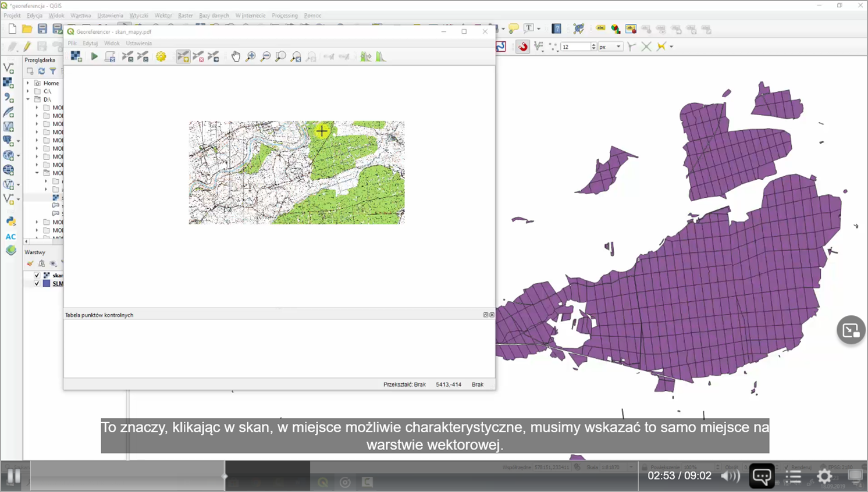The width and height of the screenshot is (868, 492).
Task: Expand the Home folder in the browser panel
Action: click(28, 83)
